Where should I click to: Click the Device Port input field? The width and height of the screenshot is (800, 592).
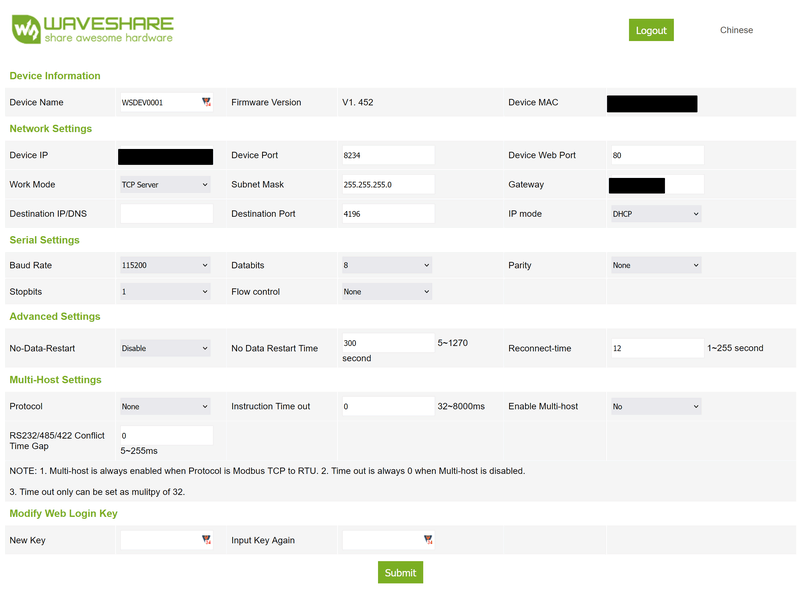[386, 155]
